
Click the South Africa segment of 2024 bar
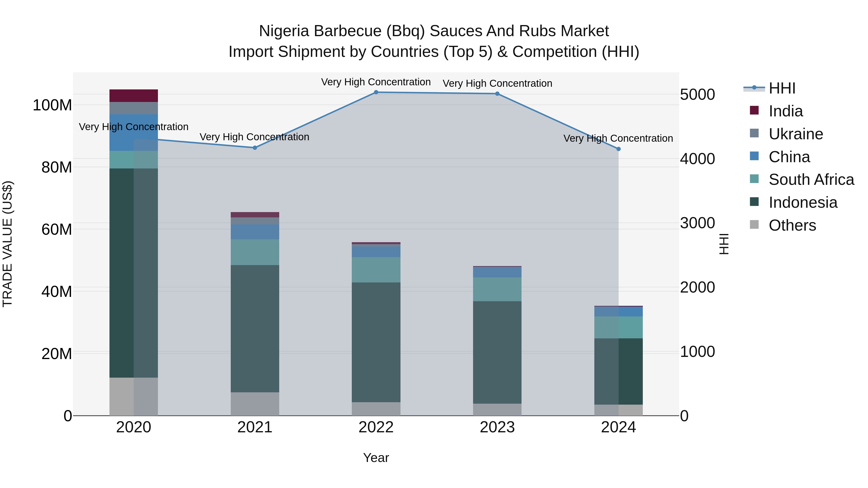[618, 327]
